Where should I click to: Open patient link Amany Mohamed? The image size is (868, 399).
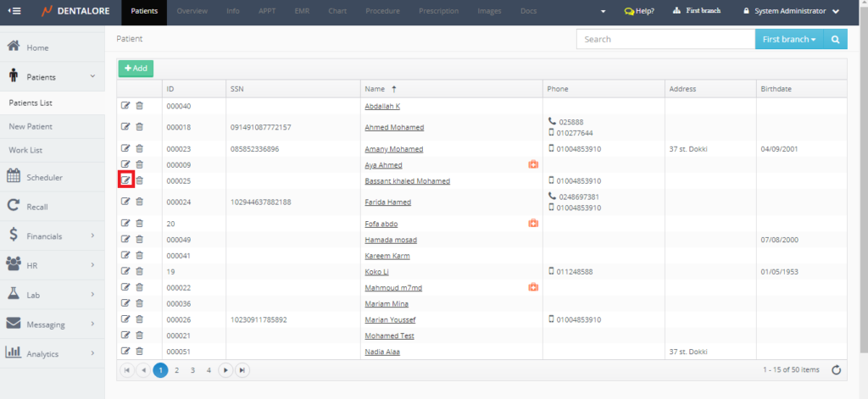(393, 149)
